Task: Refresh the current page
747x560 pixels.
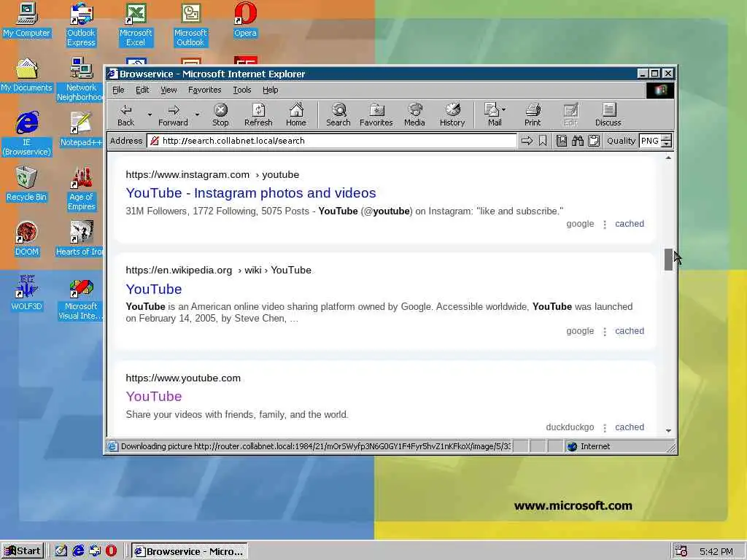Action: point(258,115)
